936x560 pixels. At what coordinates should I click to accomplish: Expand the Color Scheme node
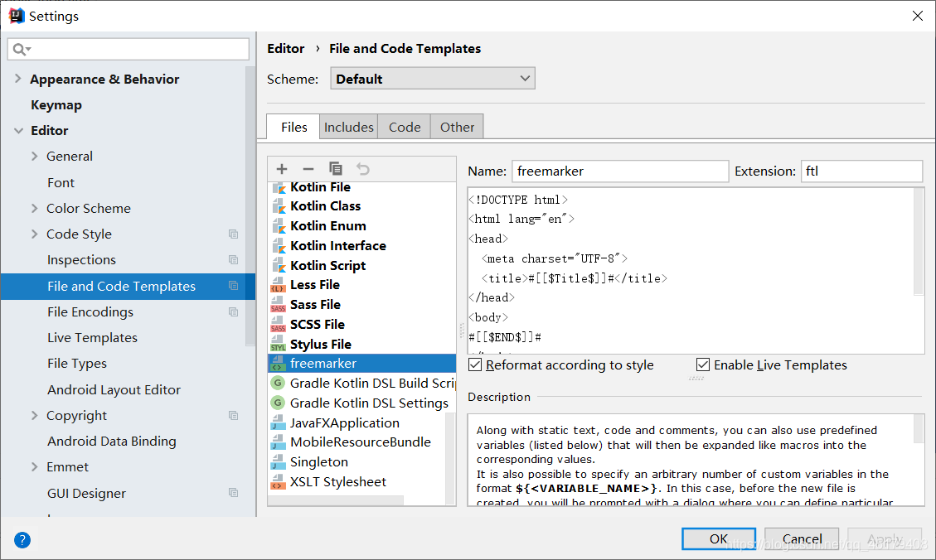click(x=34, y=208)
